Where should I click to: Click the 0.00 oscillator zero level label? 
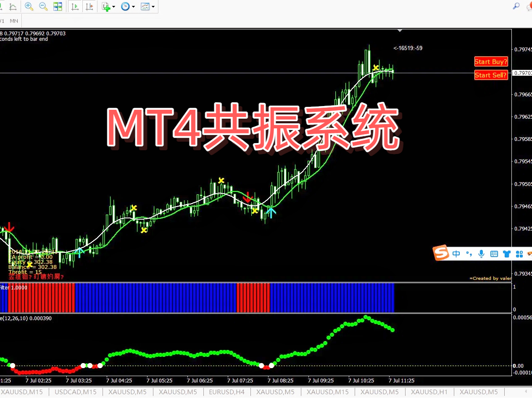[x=519, y=366]
